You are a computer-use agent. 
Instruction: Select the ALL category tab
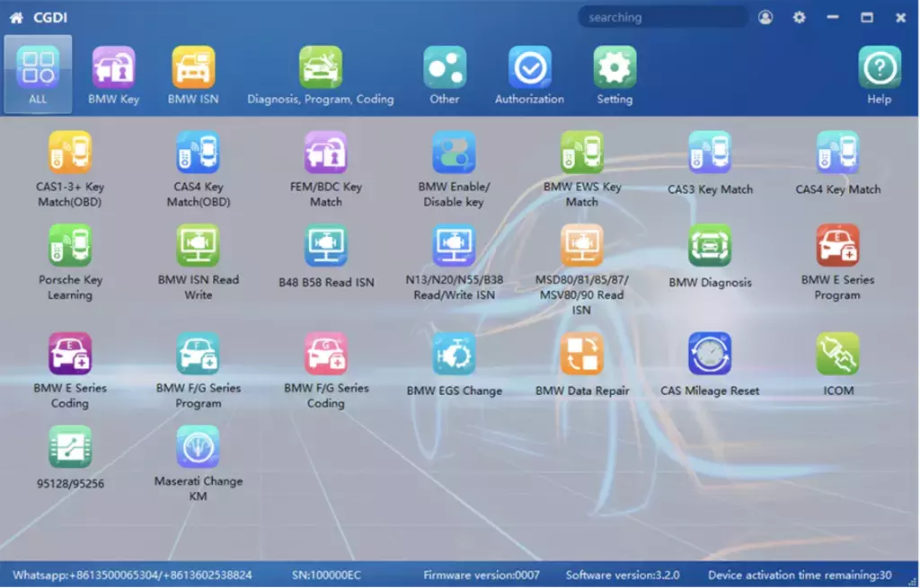click(x=38, y=75)
